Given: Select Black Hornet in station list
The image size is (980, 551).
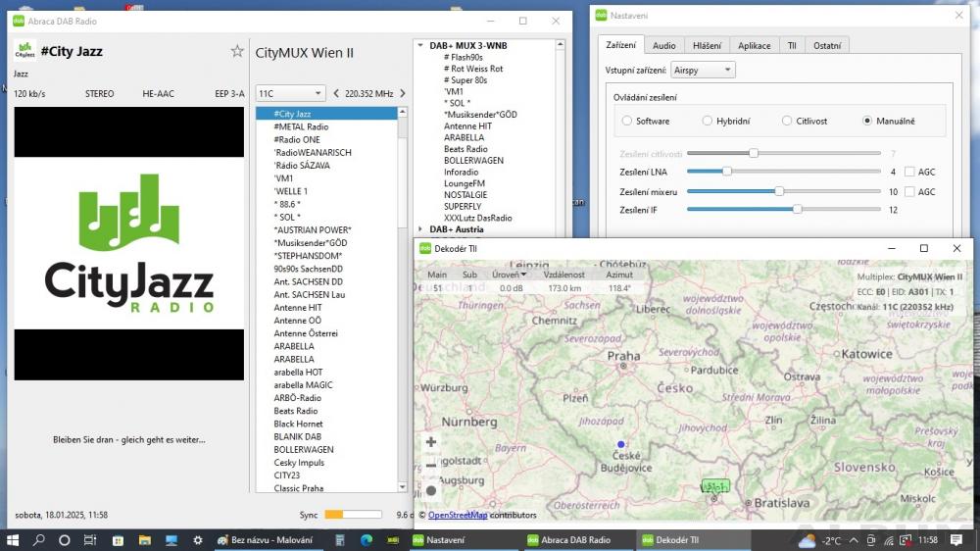Looking at the screenshot, I should pos(326,424).
